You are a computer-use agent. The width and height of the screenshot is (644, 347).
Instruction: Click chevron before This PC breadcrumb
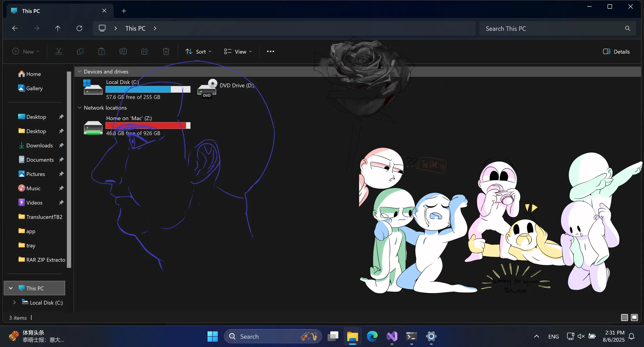click(116, 28)
